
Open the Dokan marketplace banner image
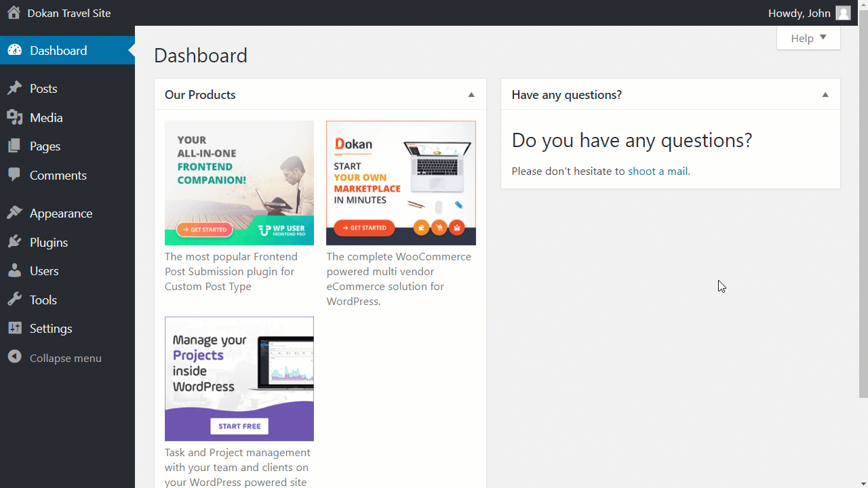tap(401, 183)
